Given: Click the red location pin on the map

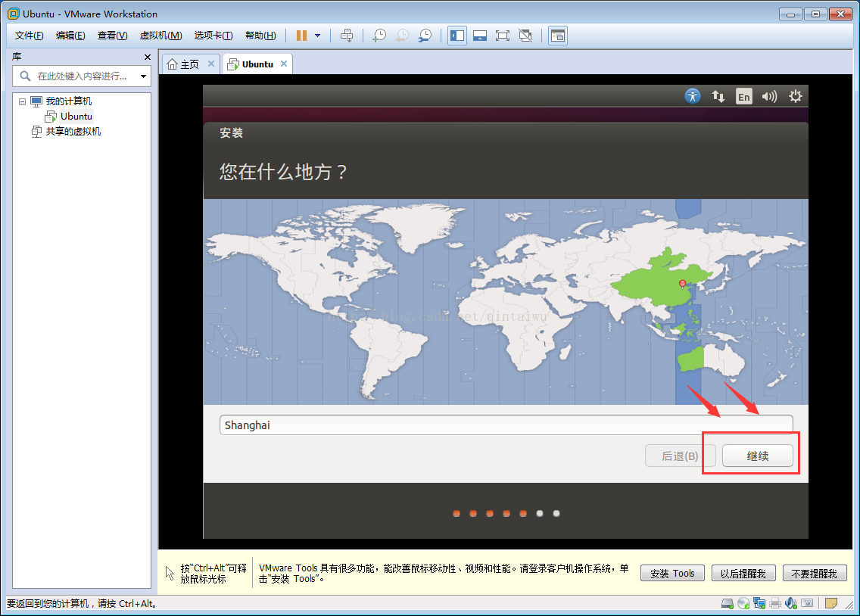Looking at the screenshot, I should click(682, 283).
